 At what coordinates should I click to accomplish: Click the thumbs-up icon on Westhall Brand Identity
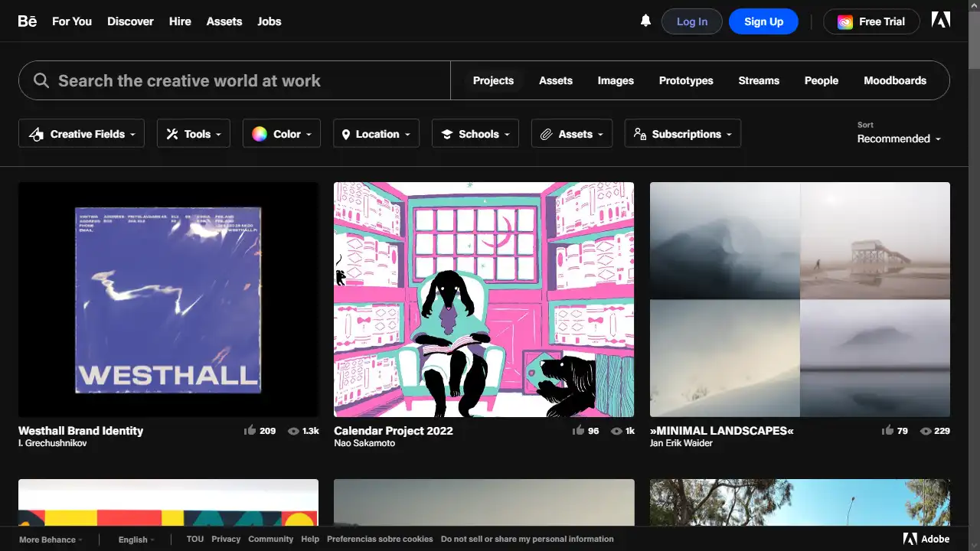[x=250, y=430]
